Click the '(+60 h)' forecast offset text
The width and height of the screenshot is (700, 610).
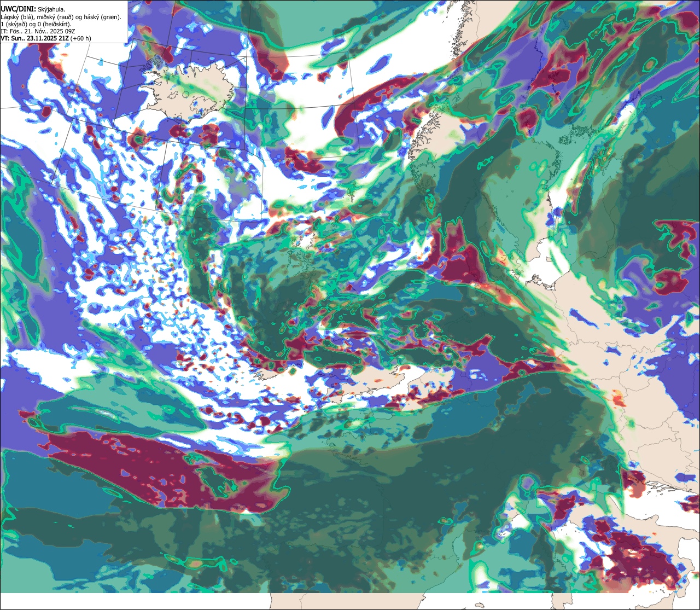(81, 38)
